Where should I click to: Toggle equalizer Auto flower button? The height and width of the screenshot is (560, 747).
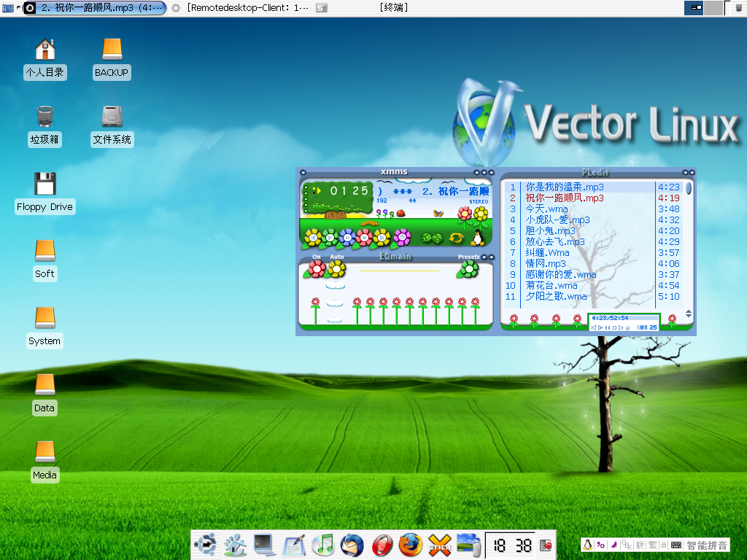point(337,269)
